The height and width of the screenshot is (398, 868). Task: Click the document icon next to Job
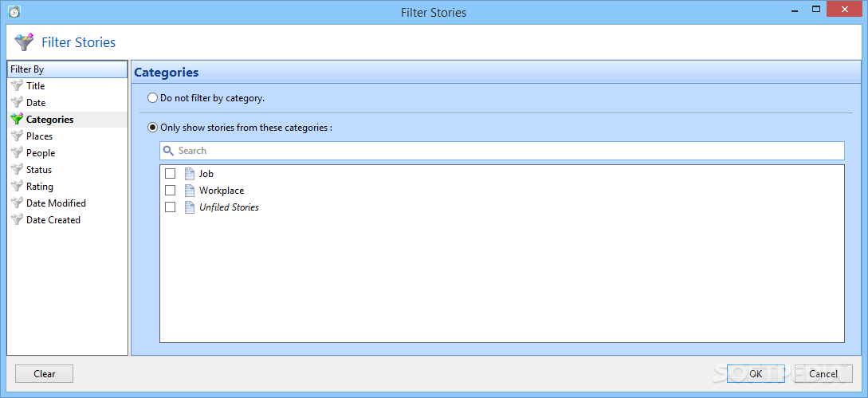(x=190, y=174)
